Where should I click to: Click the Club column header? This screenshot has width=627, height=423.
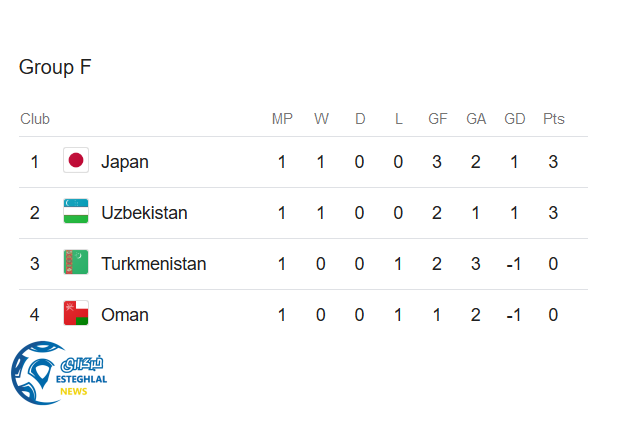pyautogui.click(x=35, y=119)
